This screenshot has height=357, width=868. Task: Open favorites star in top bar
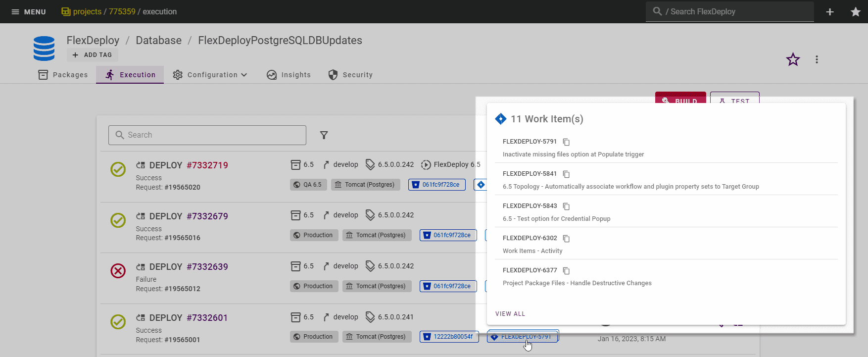click(x=856, y=12)
